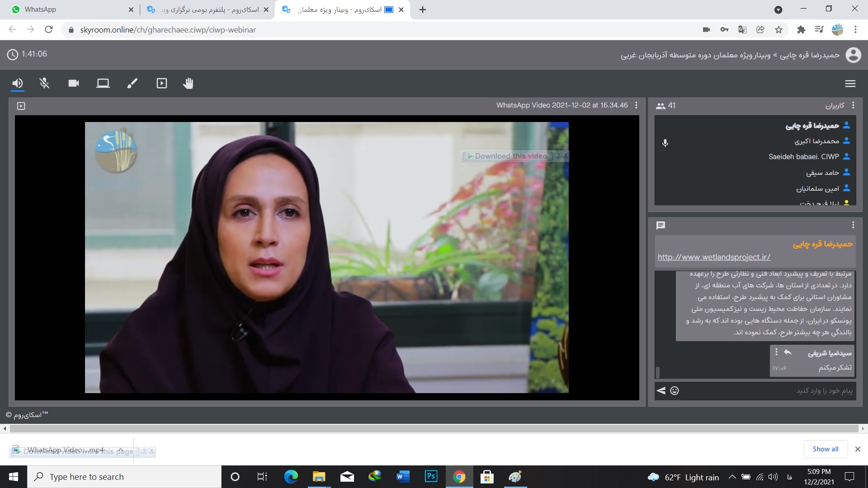
Task: Open the wetlandsproject.ir link in chat
Action: tap(714, 257)
